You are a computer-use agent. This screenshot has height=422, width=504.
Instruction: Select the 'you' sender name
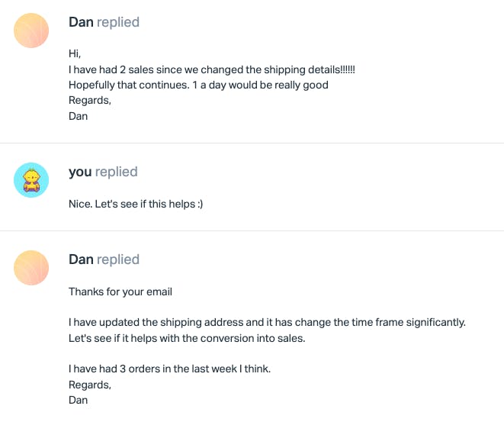(80, 172)
